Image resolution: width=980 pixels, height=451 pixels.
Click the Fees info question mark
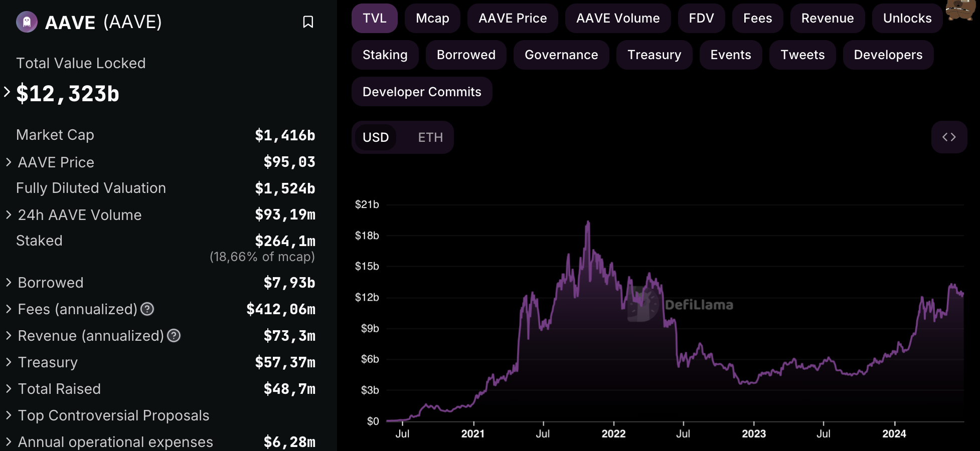tap(147, 309)
